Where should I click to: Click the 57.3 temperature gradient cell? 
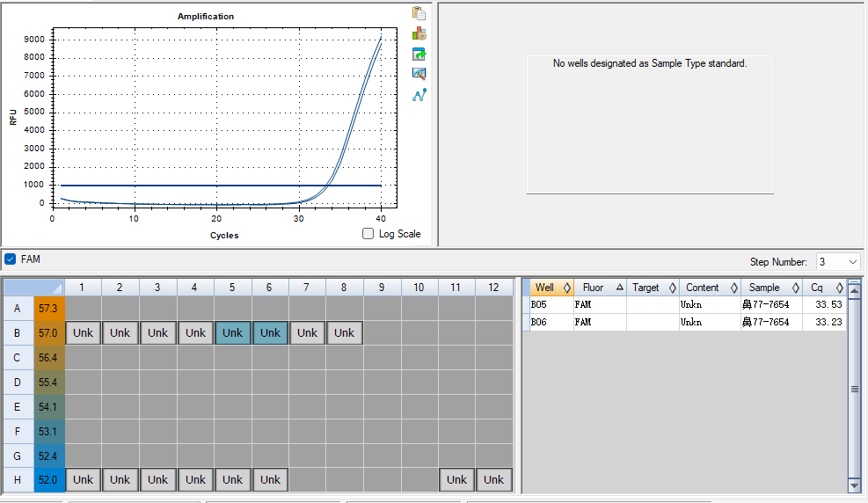(48, 308)
